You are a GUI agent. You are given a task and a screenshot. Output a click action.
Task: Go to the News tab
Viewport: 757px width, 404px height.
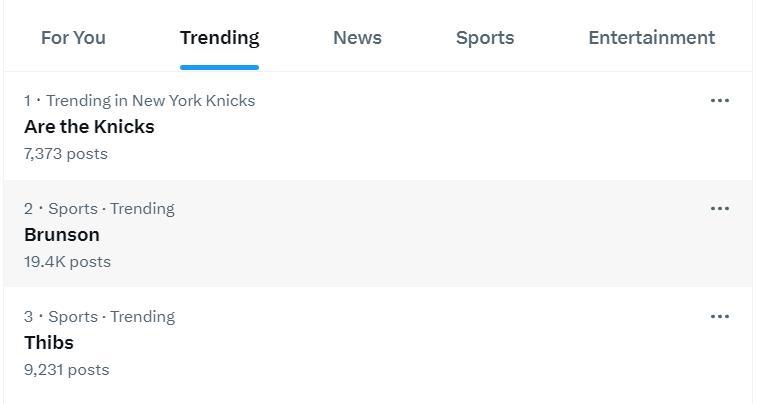[x=357, y=38]
